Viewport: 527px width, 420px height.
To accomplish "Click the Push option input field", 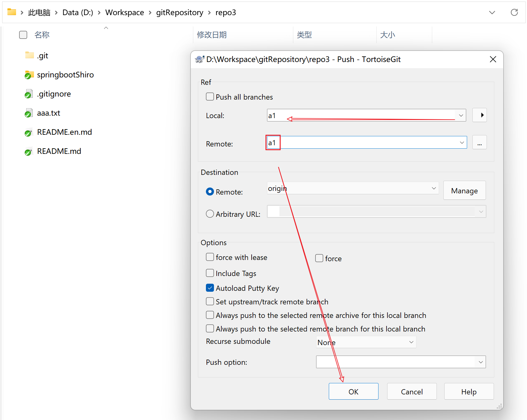I will pos(395,362).
